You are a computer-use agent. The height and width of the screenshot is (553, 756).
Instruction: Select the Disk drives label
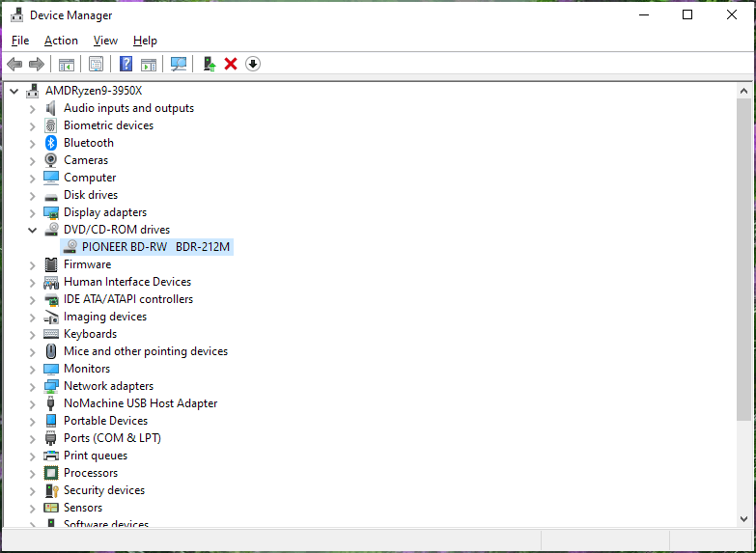(91, 195)
